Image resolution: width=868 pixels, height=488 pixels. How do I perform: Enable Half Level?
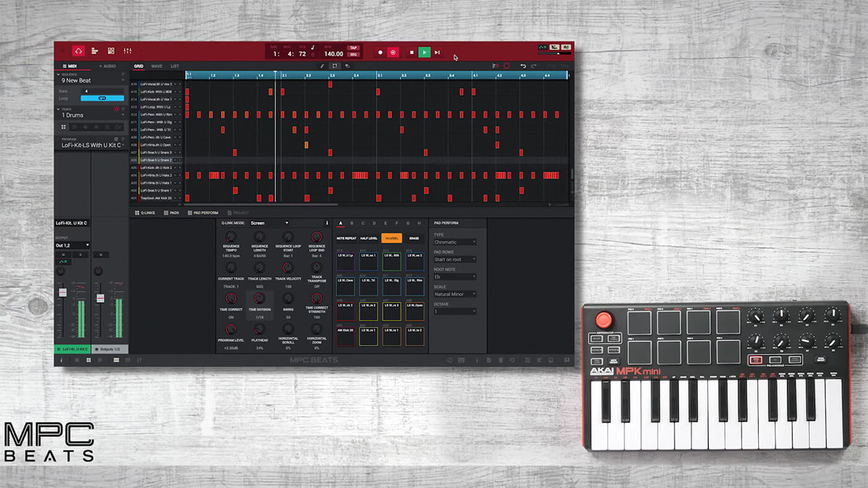tap(369, 238)
